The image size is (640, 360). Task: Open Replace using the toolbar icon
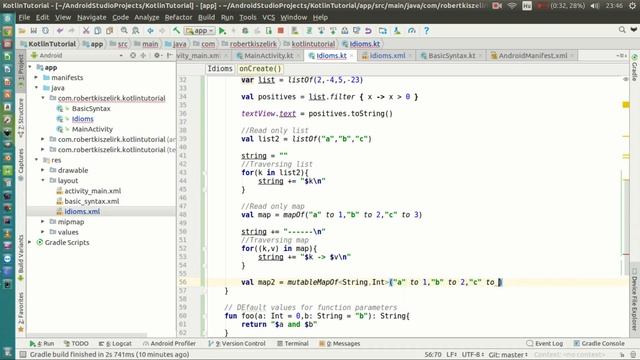pos(136,31)
